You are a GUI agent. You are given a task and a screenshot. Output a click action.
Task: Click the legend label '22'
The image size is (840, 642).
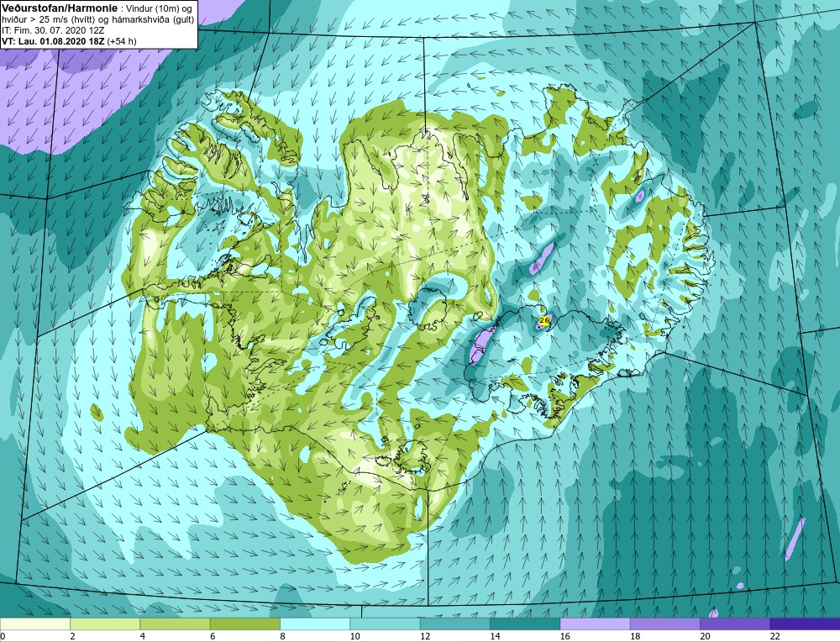(x=774, y=636)
